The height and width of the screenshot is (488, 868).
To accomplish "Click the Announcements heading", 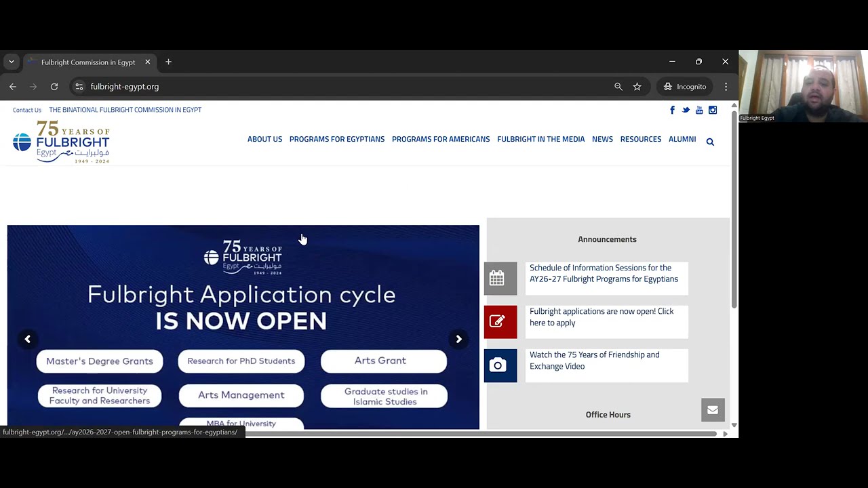I will pyautogui.click(x=607, y=239).
